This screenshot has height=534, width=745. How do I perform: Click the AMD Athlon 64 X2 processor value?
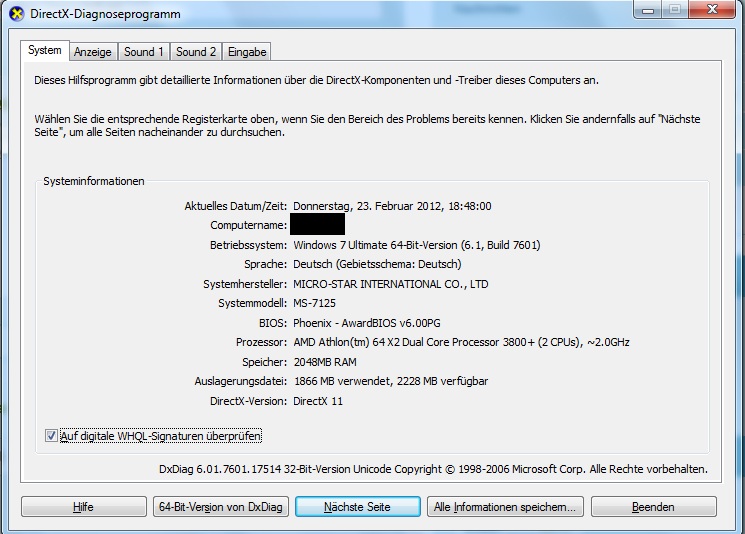(x=461, y=342)
